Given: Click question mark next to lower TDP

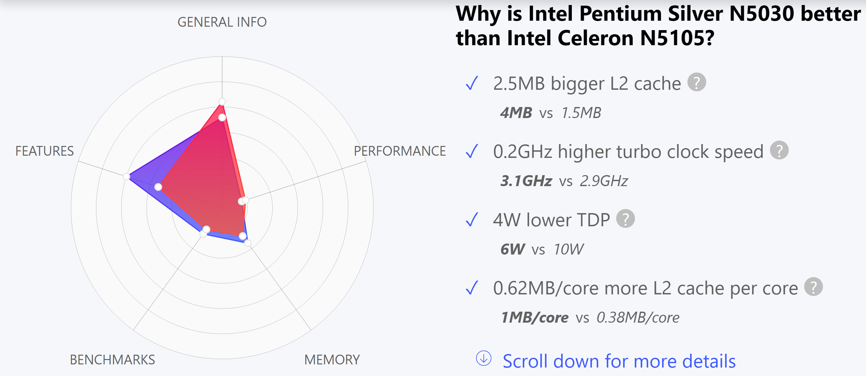Looking at the screenshot, I should tap(625, 219).
